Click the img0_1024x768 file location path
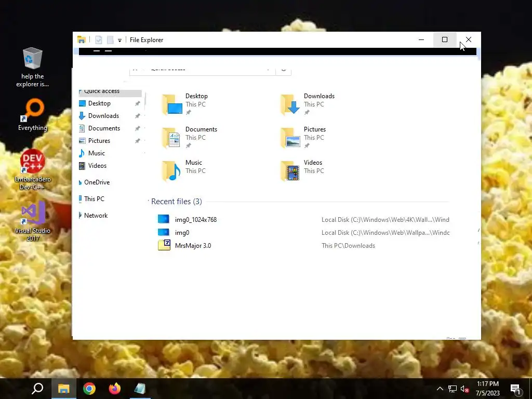Image resolution: width=532 pixels, height=399 pixels. (x=385, y=220)
